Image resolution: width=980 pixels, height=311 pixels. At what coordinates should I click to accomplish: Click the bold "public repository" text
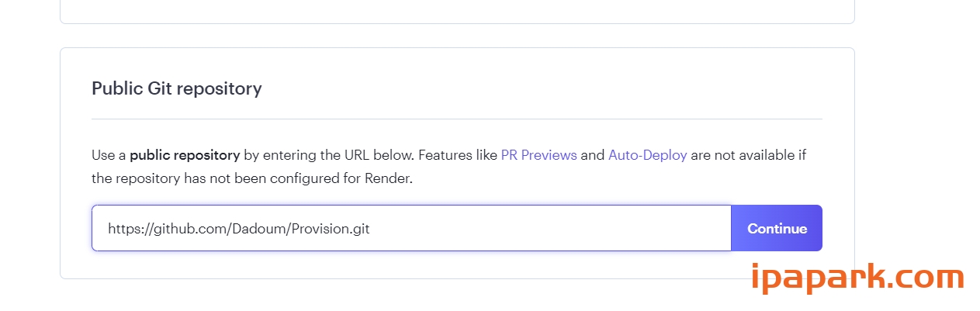coord(185,155)
